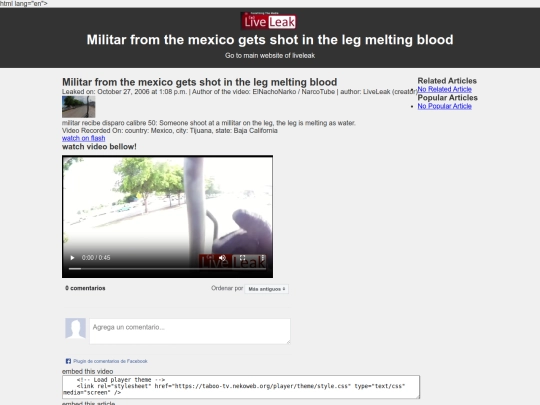Screen dimensions: 540x405
Task: Click the dark header article title
Action: 270,40
